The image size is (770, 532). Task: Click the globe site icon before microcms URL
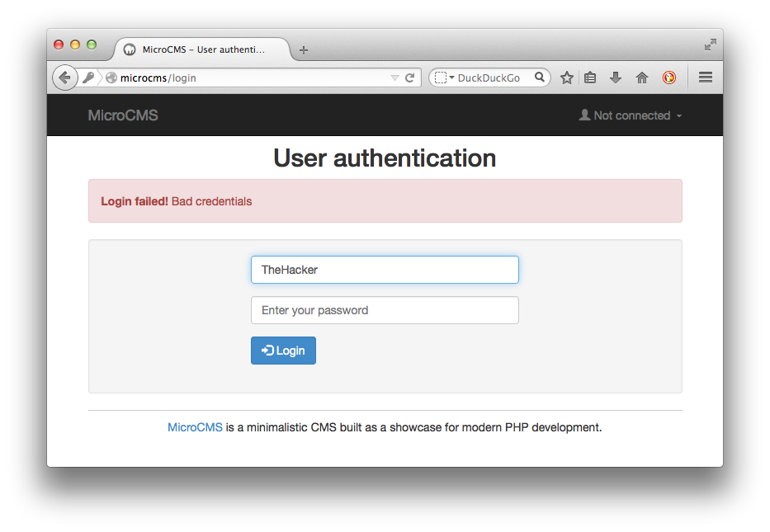coord(111,78)
